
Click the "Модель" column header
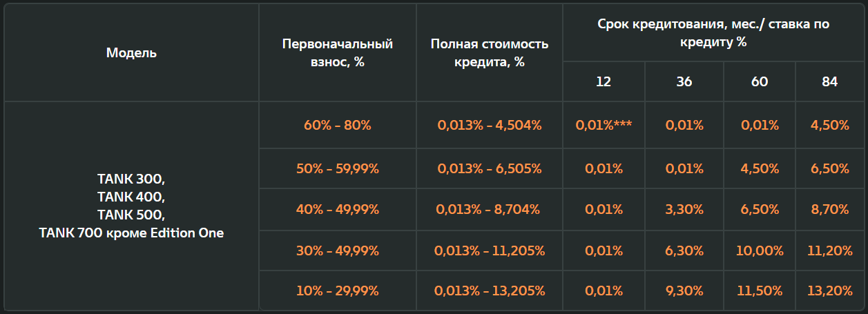tap(131, 52)
